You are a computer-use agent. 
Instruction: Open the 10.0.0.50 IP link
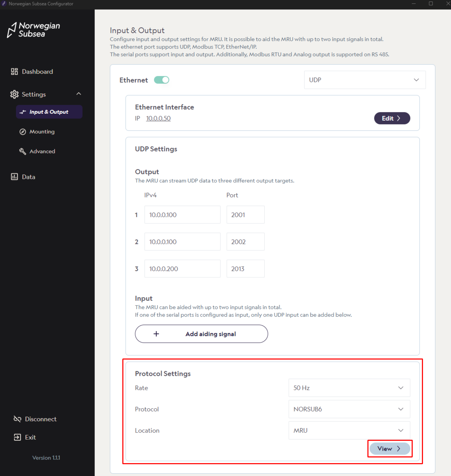click(158, 118)
